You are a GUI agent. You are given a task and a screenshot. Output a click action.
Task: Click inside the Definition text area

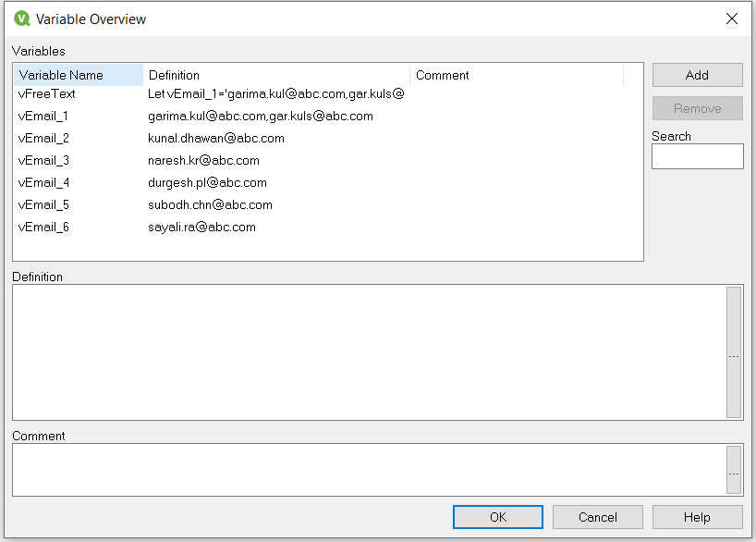(368, 351)
